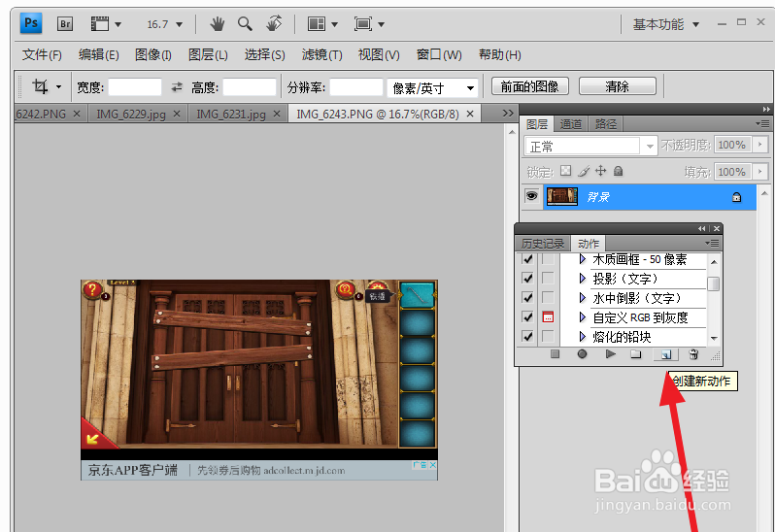Click the Photoshop Ps logo icon
Image resolution: width=775 pixels, height=532 pixels.
tap(31, 23)
